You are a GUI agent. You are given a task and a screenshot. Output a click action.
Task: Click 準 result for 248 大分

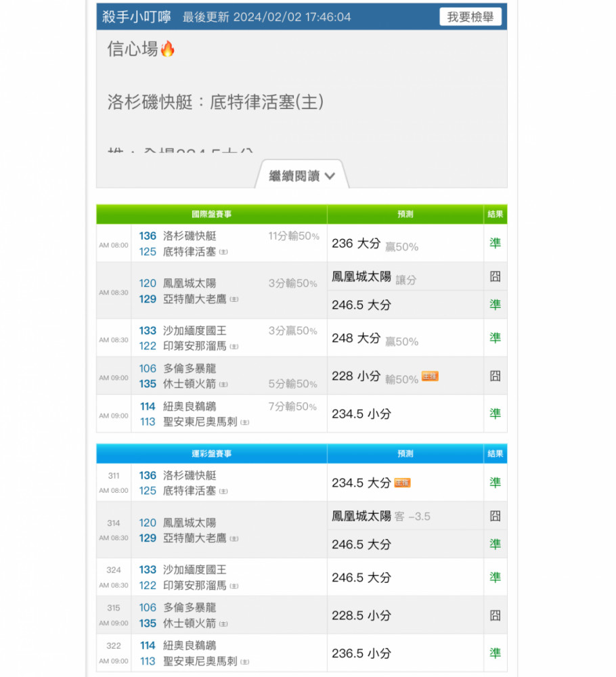coord(495,338)
